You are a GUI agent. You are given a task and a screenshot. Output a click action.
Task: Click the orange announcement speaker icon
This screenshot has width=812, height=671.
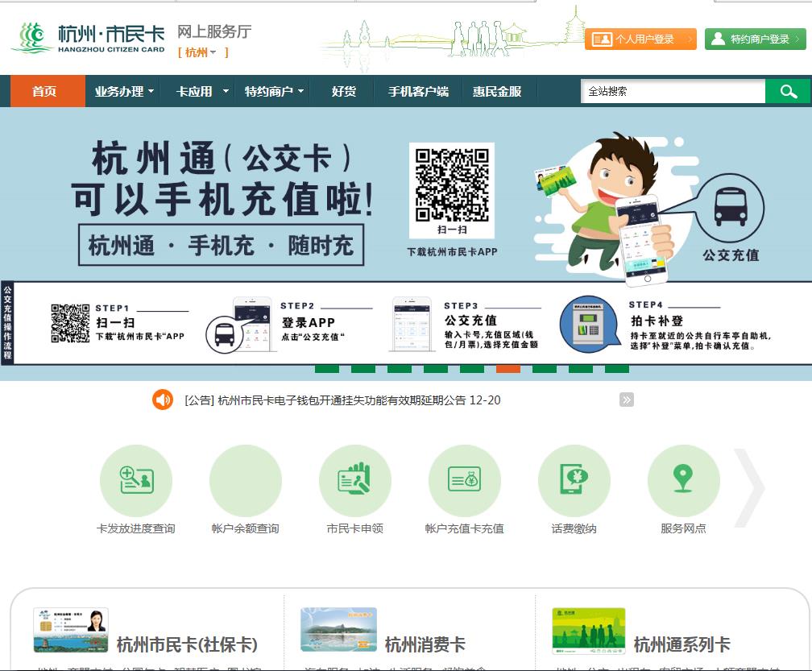click(x=163, y=400)
